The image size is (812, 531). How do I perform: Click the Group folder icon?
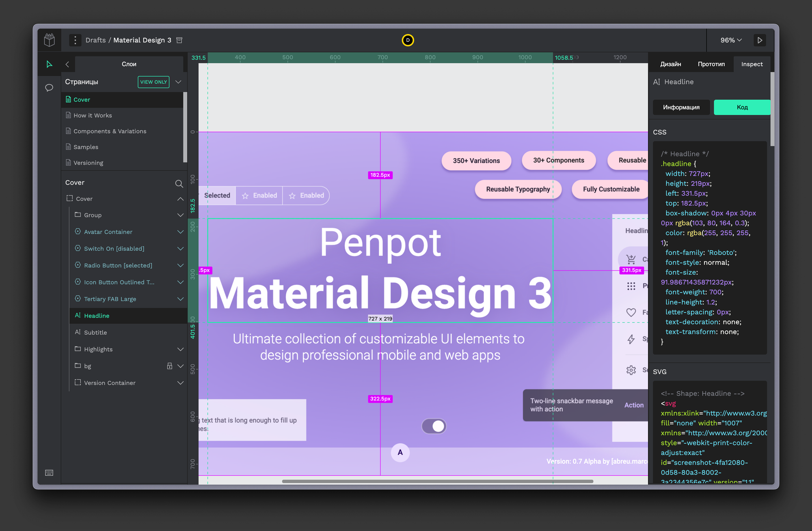pos(78,215)
